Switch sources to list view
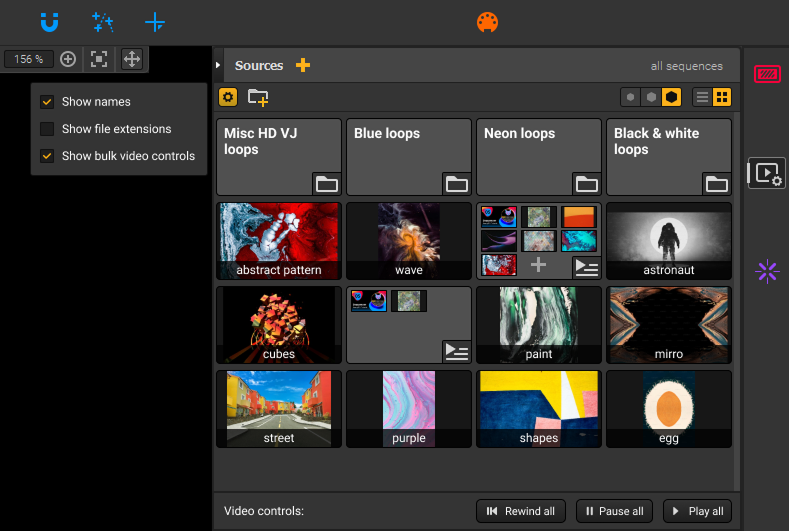Image resolution: width=789 pixels, height=531 pixels. (x=702, y=97)
